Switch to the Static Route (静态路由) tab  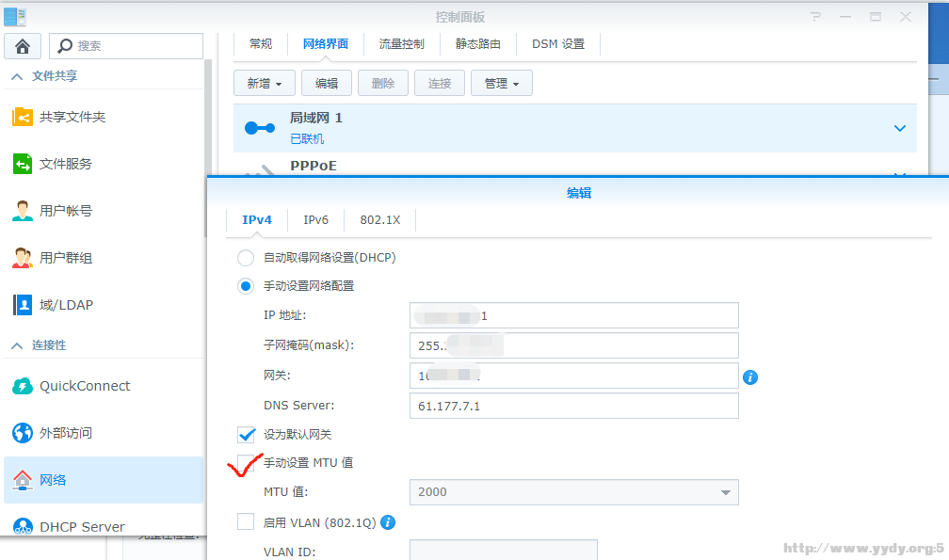click(x=478, y=44)
